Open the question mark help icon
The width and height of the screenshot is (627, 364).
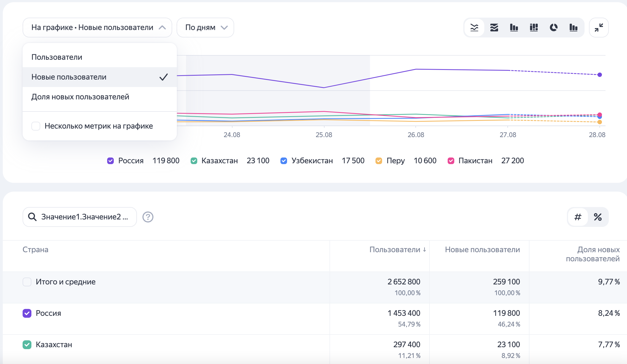click(148, 217)
